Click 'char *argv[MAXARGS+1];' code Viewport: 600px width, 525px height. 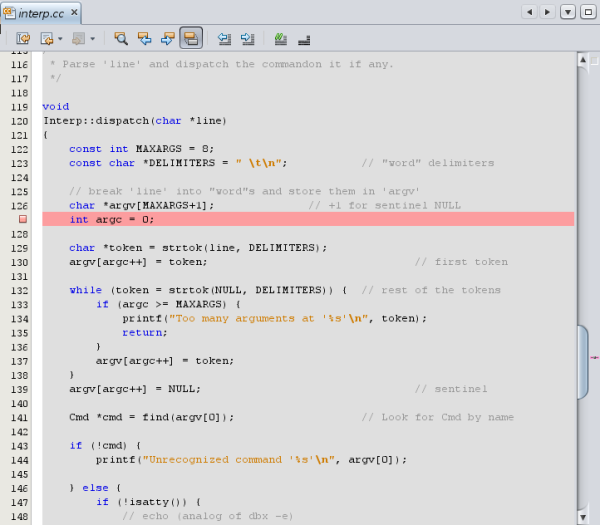(x=141, y=205)
